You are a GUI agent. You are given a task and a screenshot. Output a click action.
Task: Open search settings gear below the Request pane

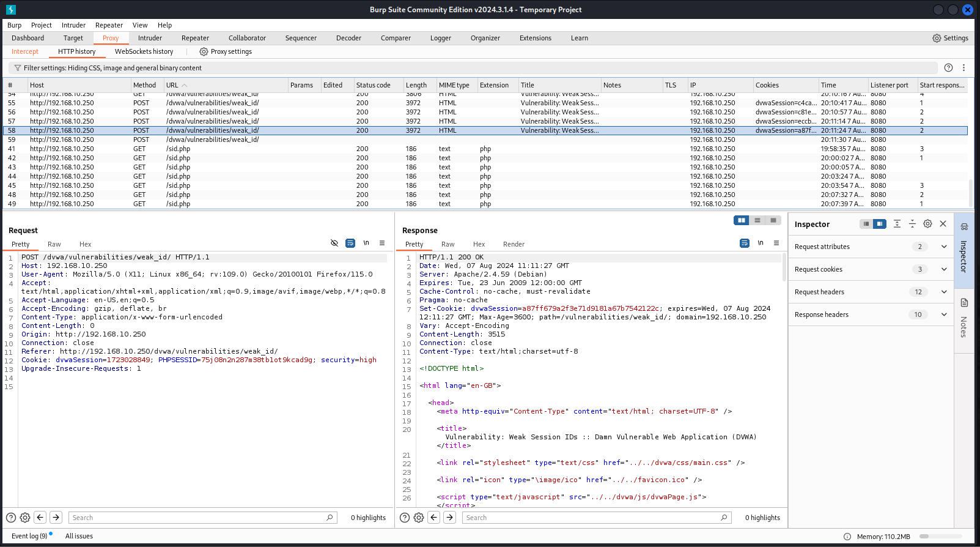[x=25, y=518]
